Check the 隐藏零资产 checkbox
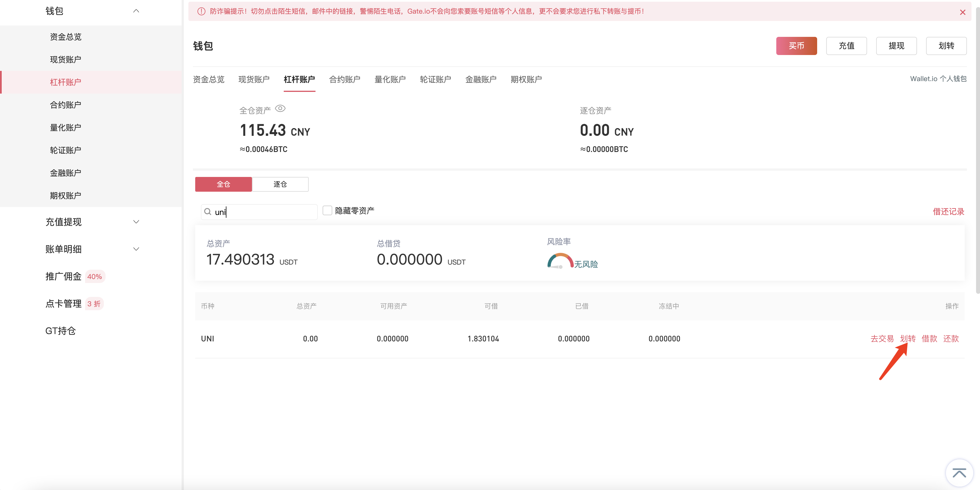This screenshot has width=980, height=490. click(x=327, y=211)
